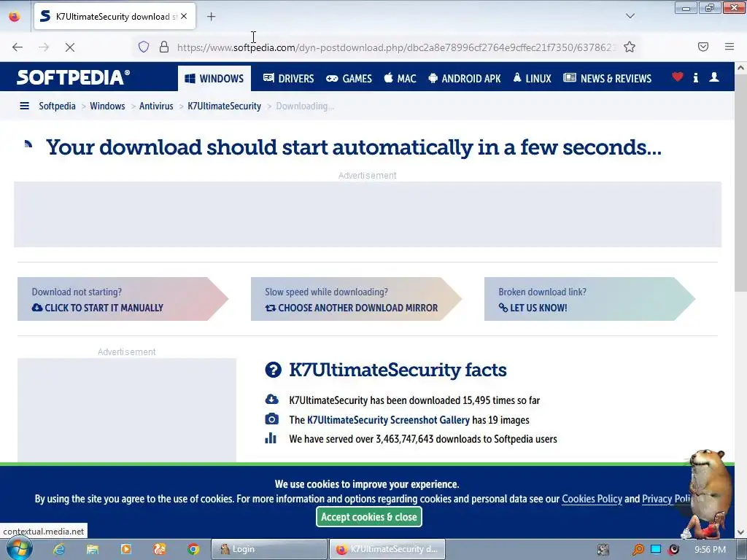Open Windows Explorer folder taskbar icon
The height and width of the screenshot is (560, 747).
93,549
